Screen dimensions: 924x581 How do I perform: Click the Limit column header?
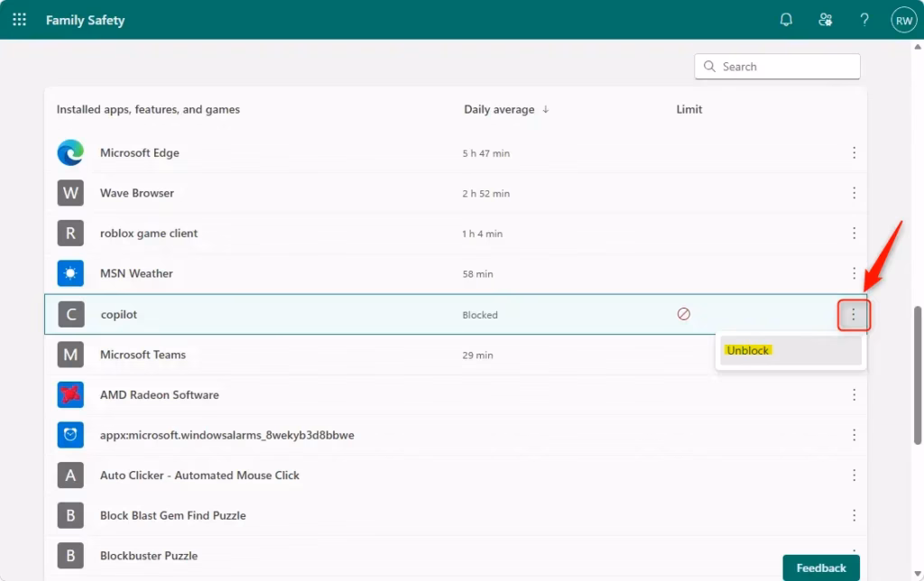pyautogui.click(x=688, y=109)
